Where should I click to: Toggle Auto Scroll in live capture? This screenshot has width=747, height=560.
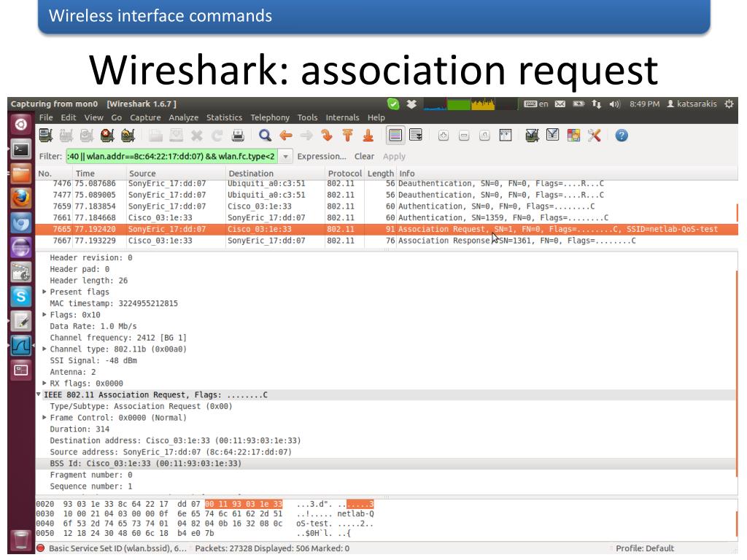pyautogui.click(x=416, y=136)
